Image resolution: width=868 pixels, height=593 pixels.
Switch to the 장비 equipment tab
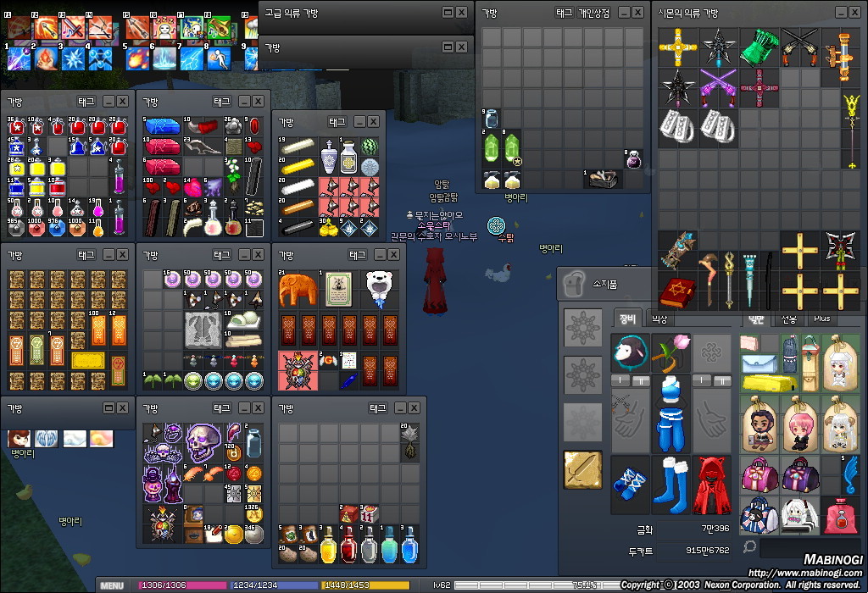(x=627, y=319)
